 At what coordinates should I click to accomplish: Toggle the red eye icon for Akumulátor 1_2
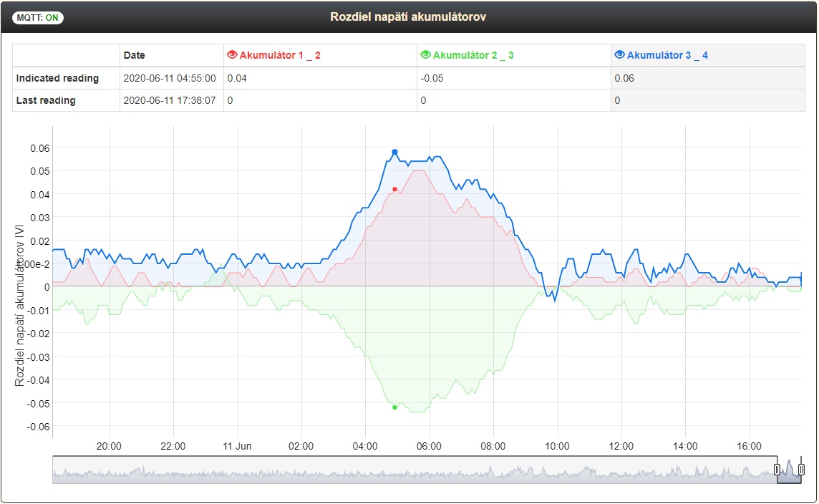232,55
